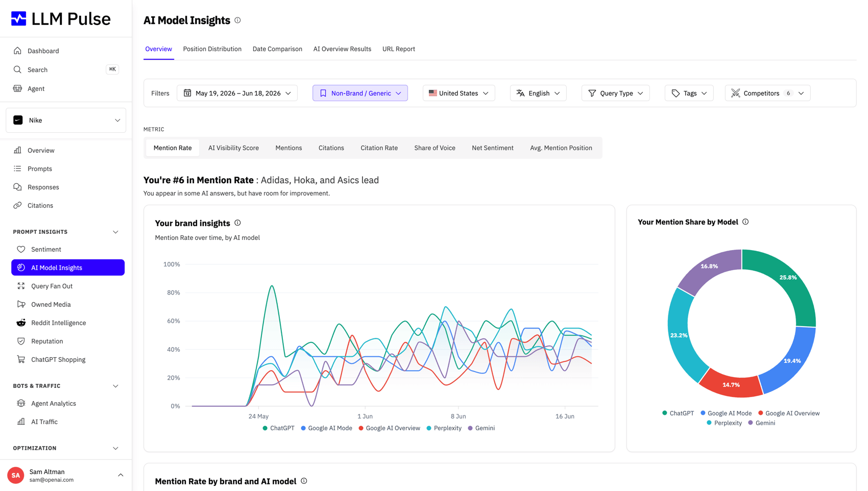Screen dimensions: 868x491
Task: Toggle Google AI Mode in line chart legend
Action: pos(327,428)
